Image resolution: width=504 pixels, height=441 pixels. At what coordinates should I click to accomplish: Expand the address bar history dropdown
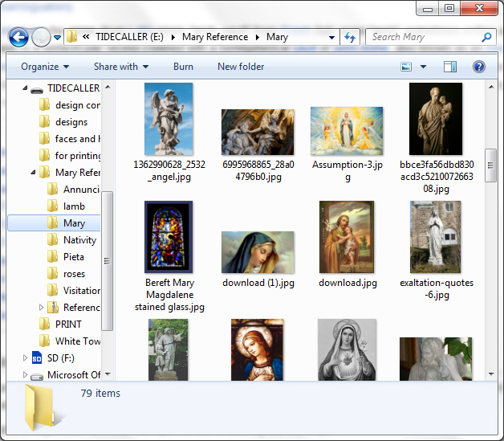pos(331,37)
